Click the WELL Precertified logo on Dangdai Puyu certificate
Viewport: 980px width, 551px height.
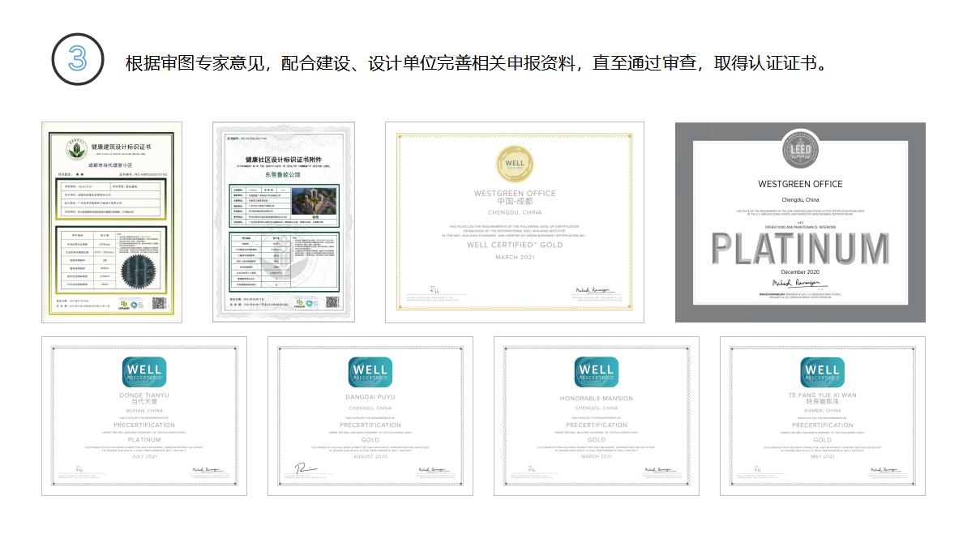coord(370,372)
